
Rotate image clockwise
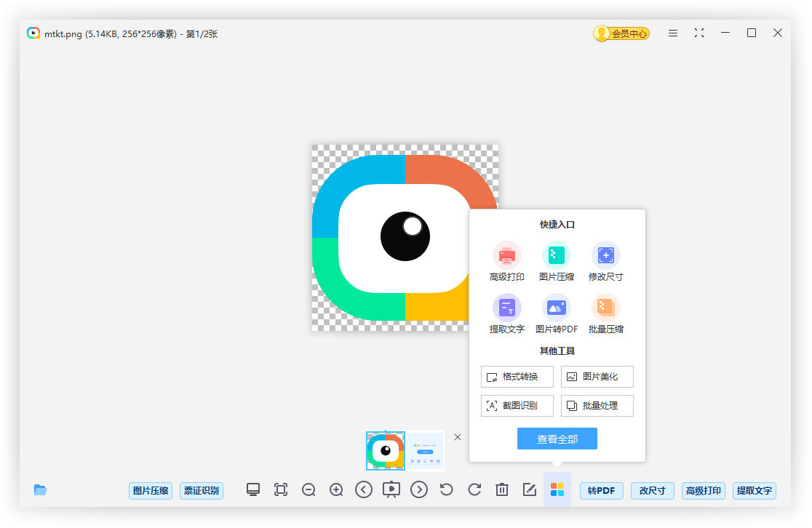474,489
